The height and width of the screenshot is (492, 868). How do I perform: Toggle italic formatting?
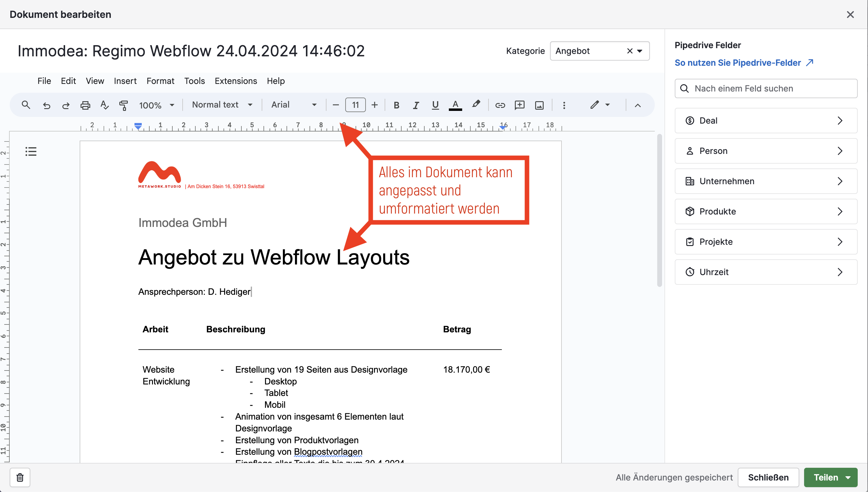click(x=416, y=105)
